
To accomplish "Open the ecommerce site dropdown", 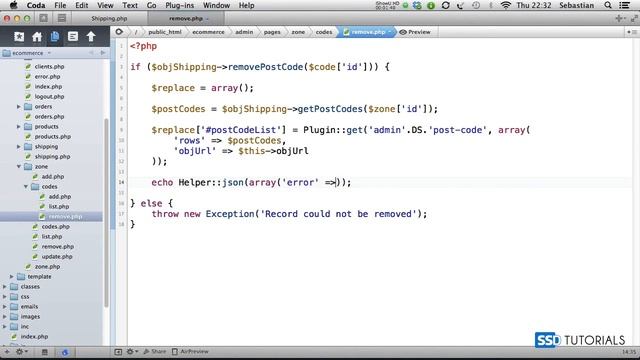I will click(28, 53).
